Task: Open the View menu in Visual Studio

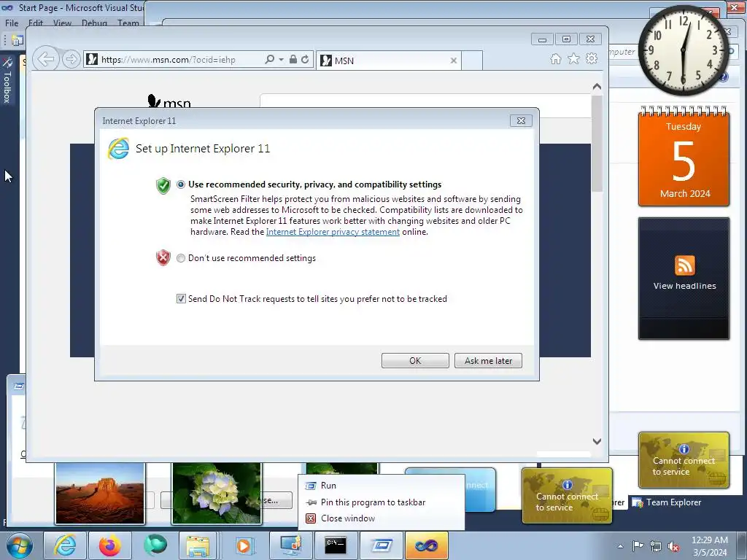Action: pyautogui.click(x=62, y=23)
